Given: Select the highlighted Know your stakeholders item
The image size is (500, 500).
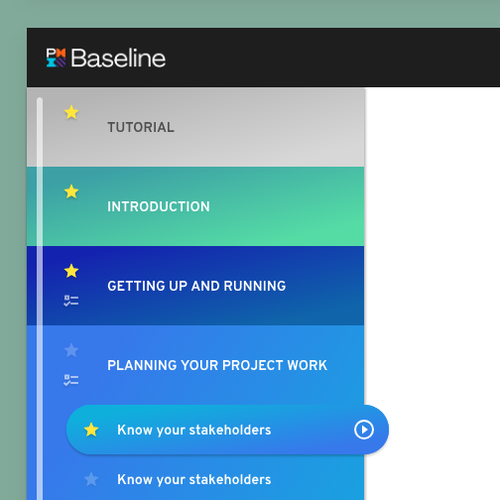Looking at the screenshot, I should (228, 430).
